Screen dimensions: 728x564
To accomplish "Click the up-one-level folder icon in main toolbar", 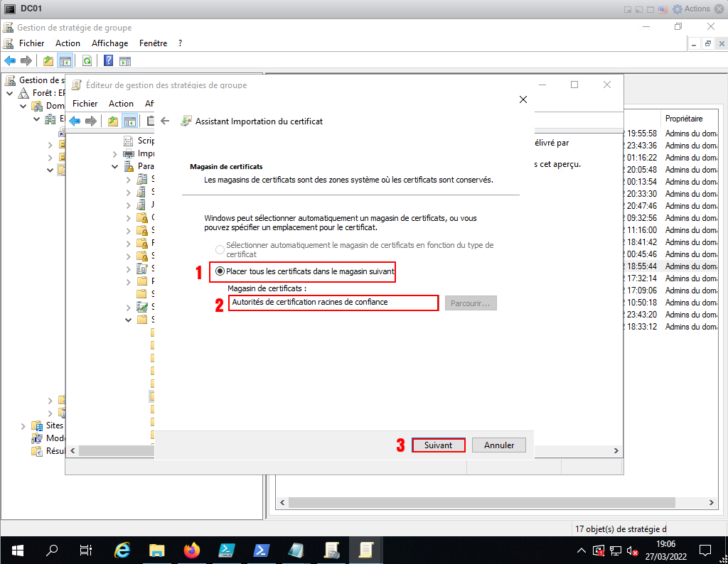I will (x=48, y=61).
